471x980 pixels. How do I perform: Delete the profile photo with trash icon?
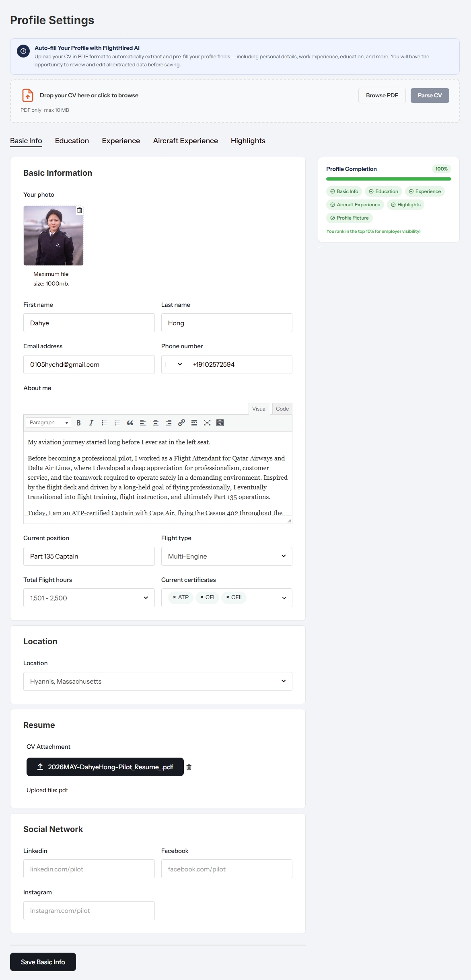pyautogui.click(x=80, y=210)
